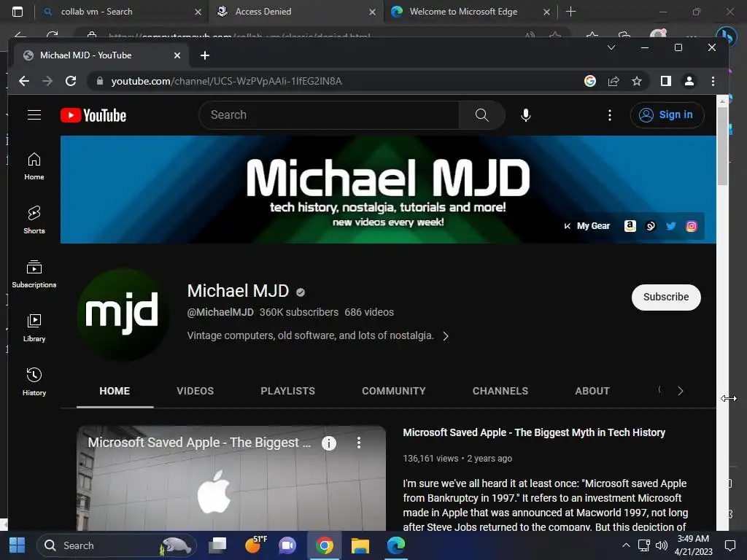Click the Google icon in Chrome address bar

(x=589, y=81)
